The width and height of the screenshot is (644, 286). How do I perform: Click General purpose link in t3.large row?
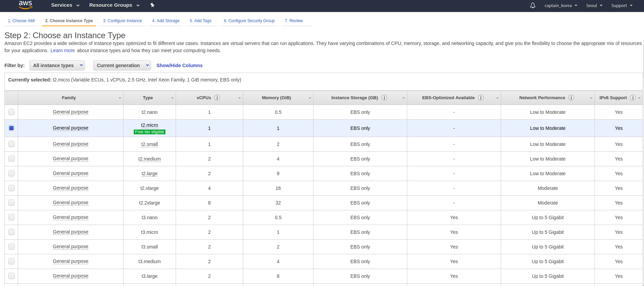tap(71, 276)
